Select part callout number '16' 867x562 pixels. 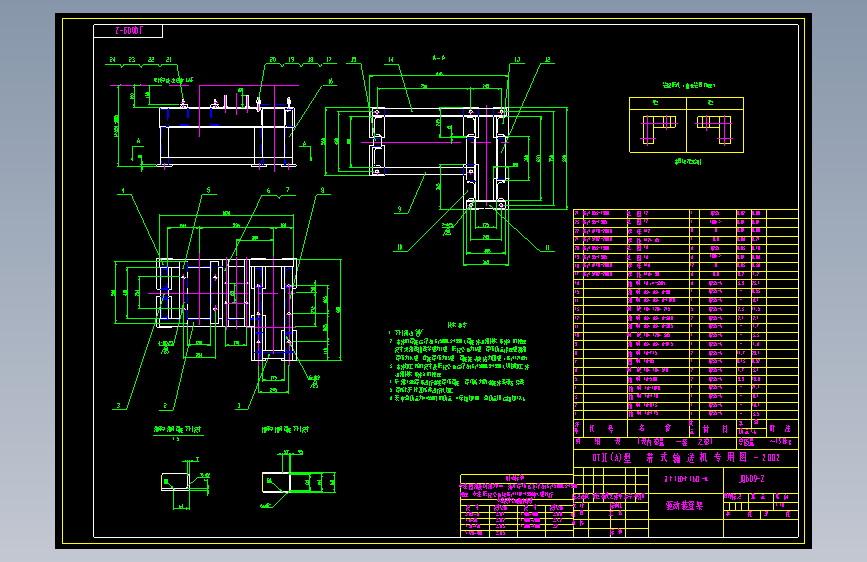pyautogui.click(x=331, y=81)
